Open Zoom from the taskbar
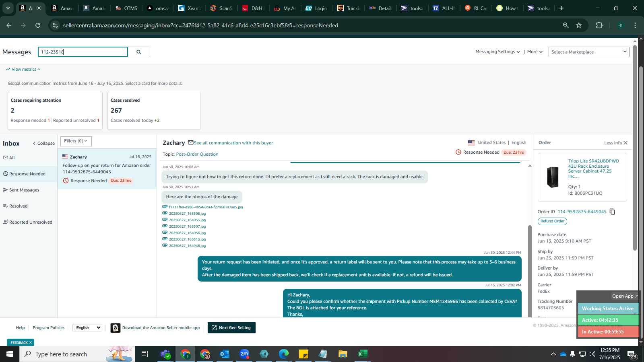The height and width of the screenshot is (362, 644). tap(244, 354)
